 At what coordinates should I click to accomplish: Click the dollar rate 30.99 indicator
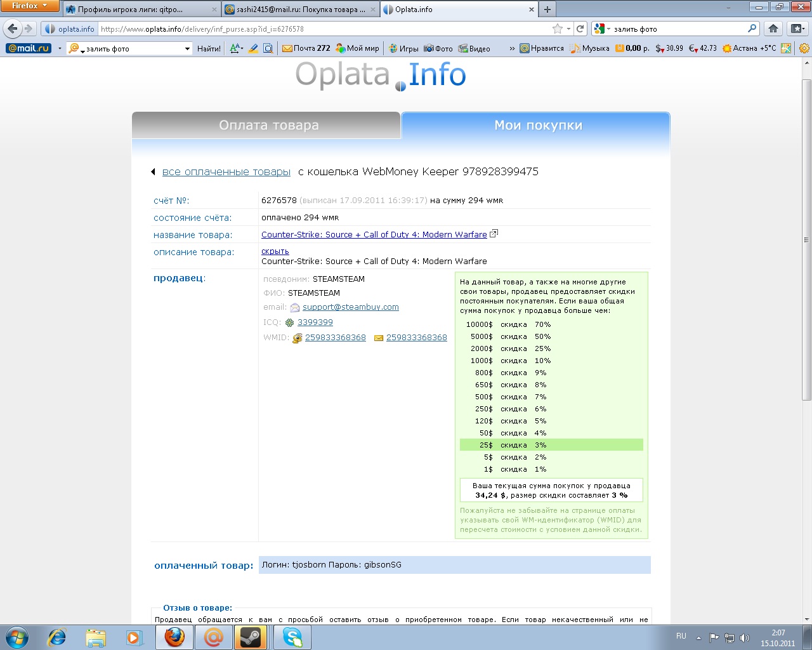pos(669,48)
